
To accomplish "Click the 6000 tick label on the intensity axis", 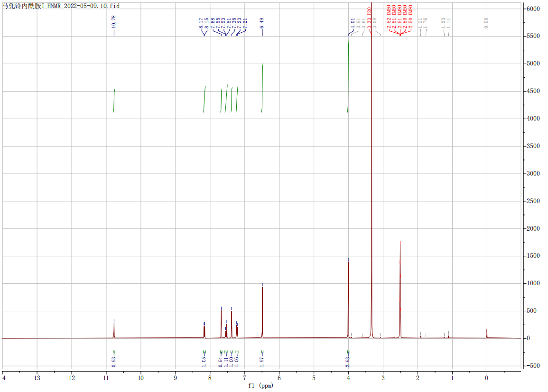I will point(533,9).
